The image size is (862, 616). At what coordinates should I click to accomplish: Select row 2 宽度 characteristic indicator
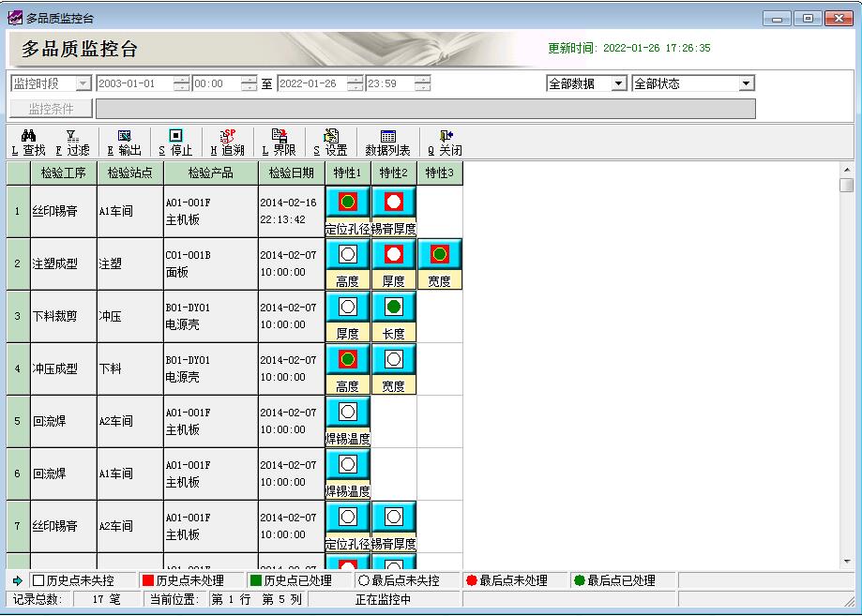pos(440,255)
